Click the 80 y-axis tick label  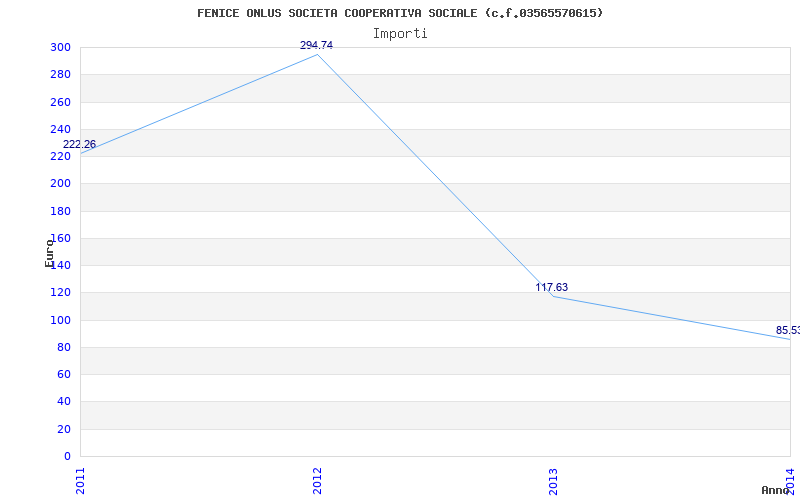click(64, 347)
